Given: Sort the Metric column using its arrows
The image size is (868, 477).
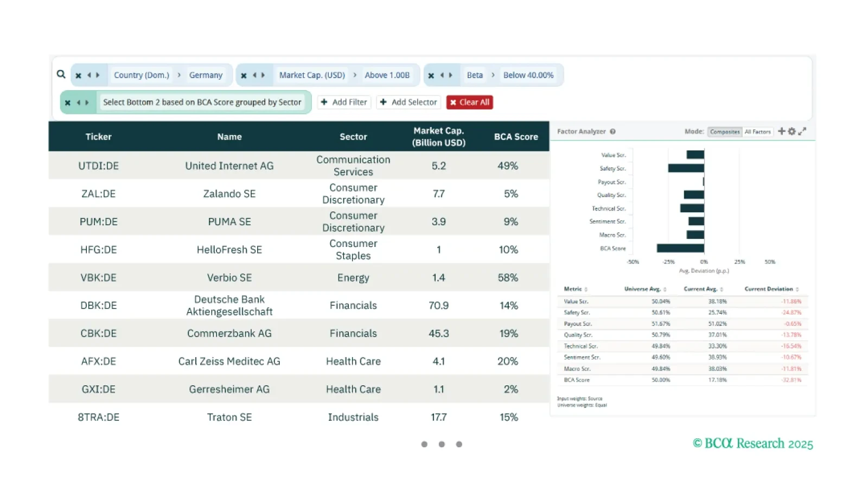Looking at the screenshot, I should pos(586,289).
